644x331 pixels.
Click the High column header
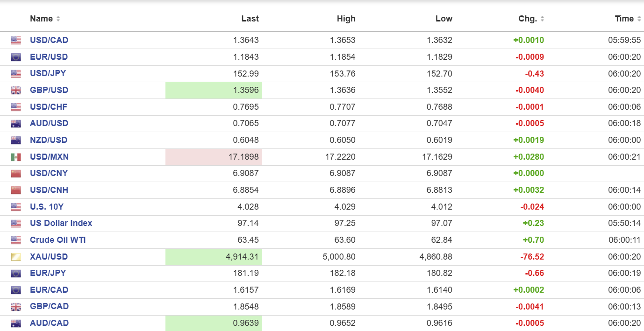(x=346, y=19)
